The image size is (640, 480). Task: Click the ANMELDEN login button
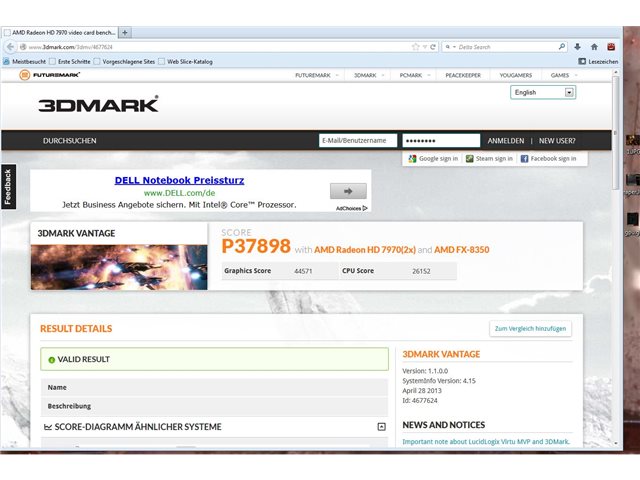click(x=506, y=141)
